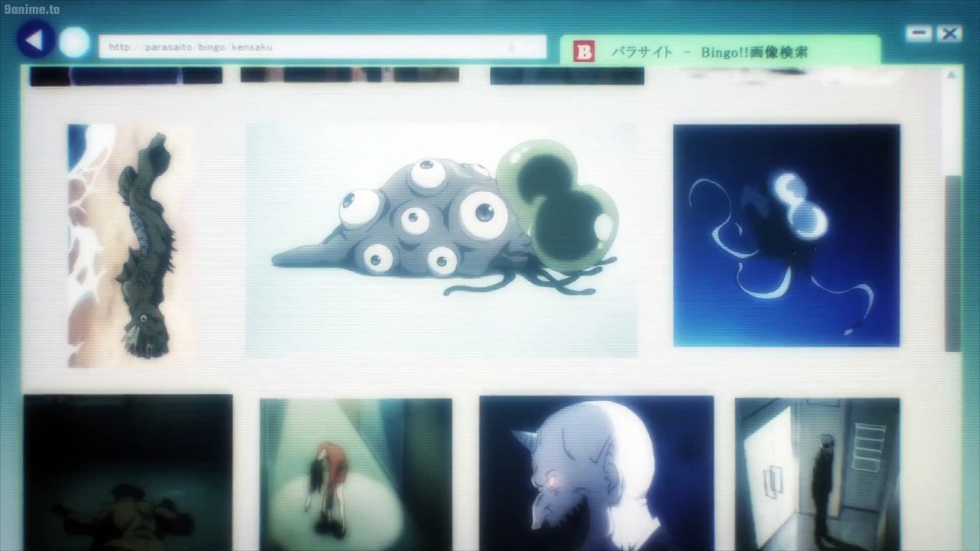Minimize the browser window
Viewport: 980px width, 551px height.
(919, 33)
